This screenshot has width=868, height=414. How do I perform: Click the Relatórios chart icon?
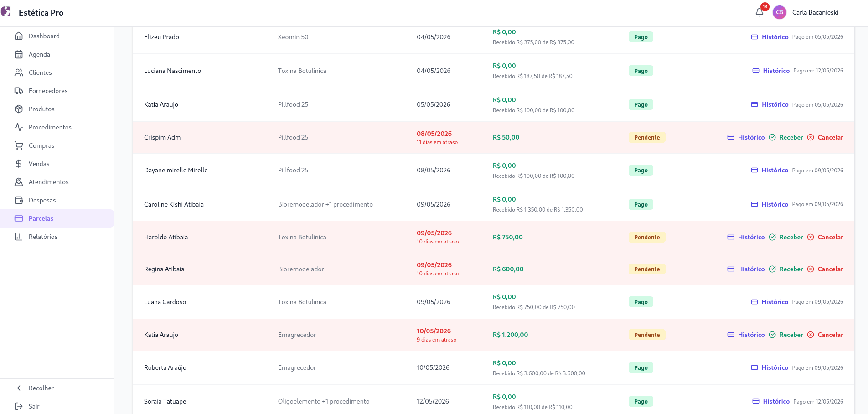point(19,237)
